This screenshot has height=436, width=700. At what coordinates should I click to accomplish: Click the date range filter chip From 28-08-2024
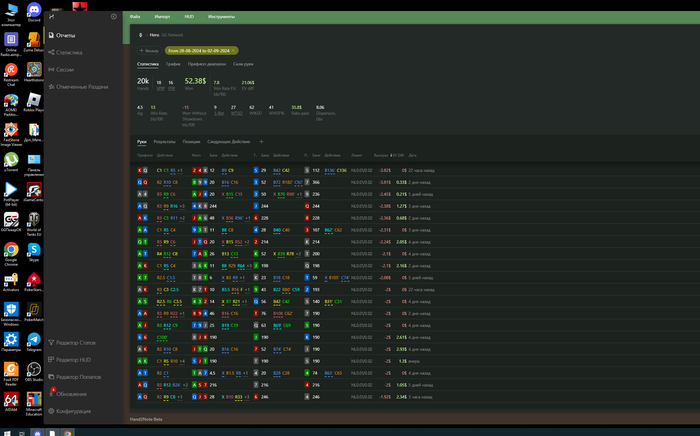(198, 50)
